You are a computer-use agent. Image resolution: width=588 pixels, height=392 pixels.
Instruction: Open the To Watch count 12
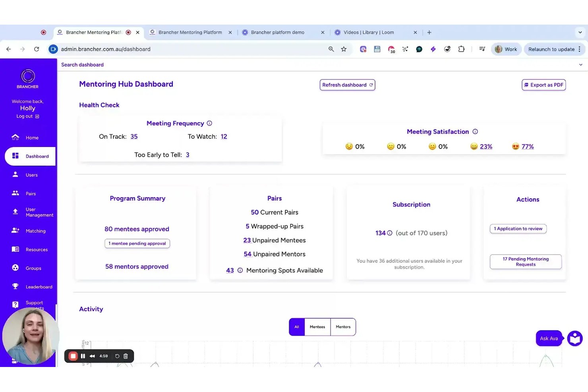pos(224,137)
